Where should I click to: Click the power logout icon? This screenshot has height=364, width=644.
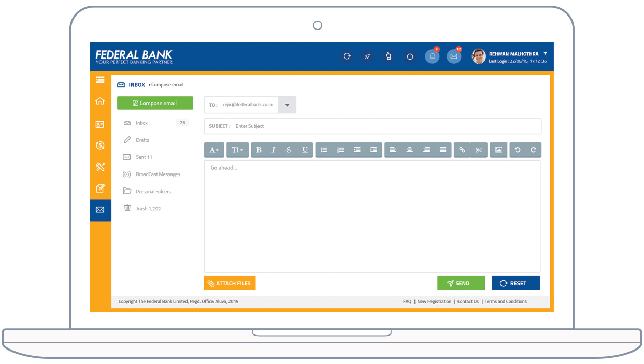(410, 56)
